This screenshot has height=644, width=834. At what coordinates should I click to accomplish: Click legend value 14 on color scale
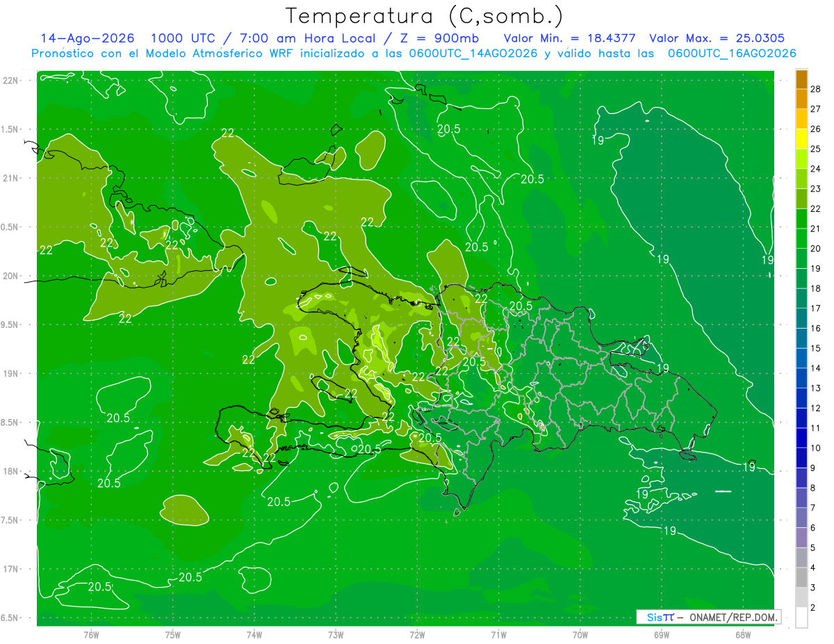point(816,368)
